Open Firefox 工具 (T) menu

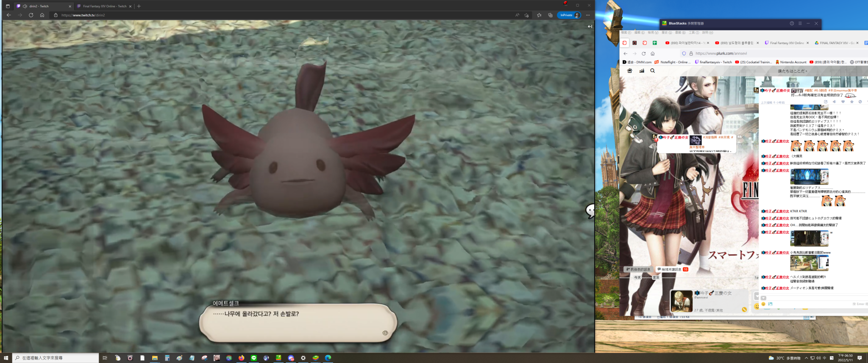coord(694,33)
